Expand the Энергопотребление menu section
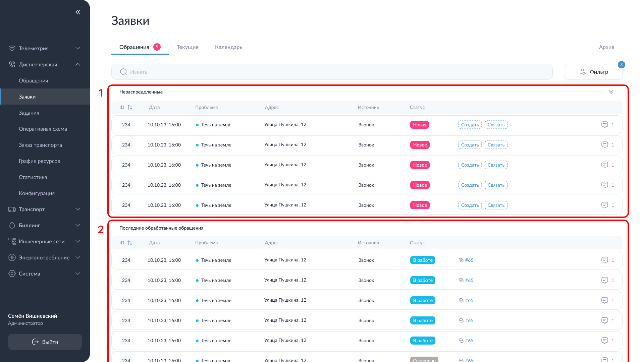This screenshot has height=362, width=644. click(x=78, y=257)
